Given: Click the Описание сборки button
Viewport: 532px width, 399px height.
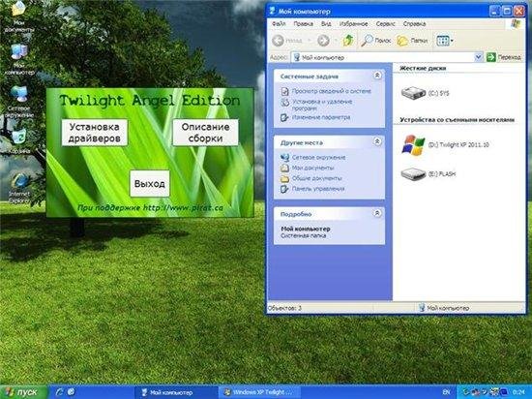Looking at the screenshot, I should tap(206, 133).
